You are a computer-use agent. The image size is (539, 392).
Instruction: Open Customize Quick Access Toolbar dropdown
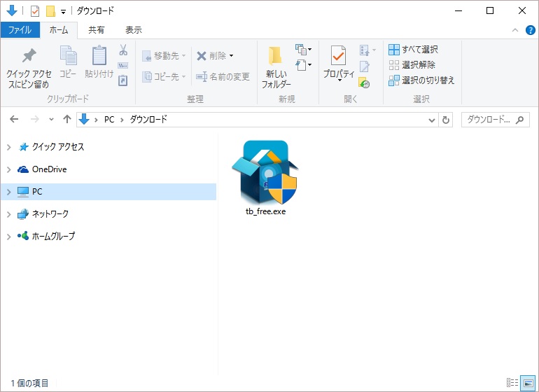pos(63,12)
